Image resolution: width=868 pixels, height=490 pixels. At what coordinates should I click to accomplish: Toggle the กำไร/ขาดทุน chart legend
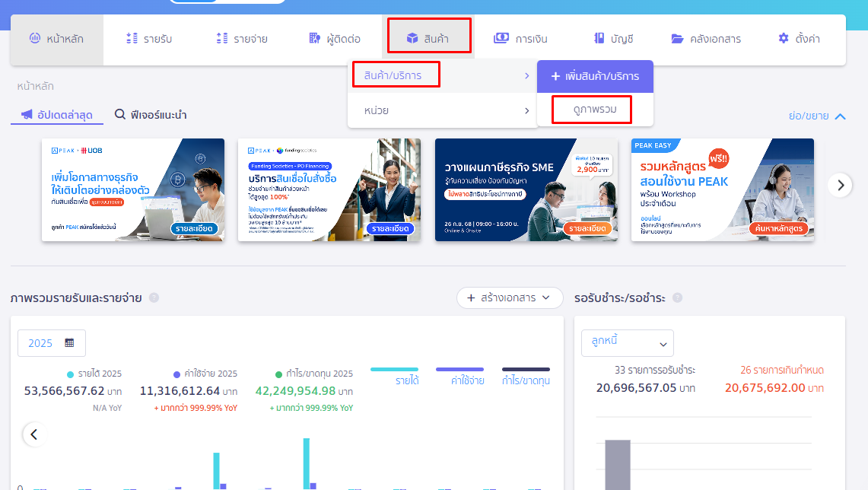526,376
